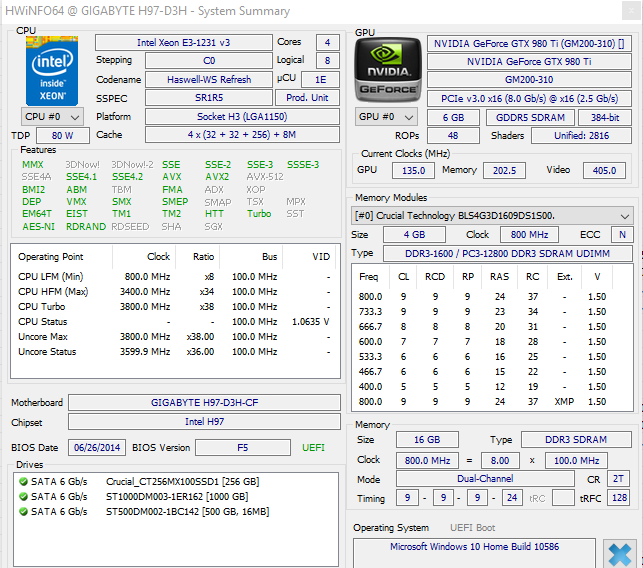Click the GDDR5 SDRAM memory type field
Viewport: 643px width, 568px height.
530,118
